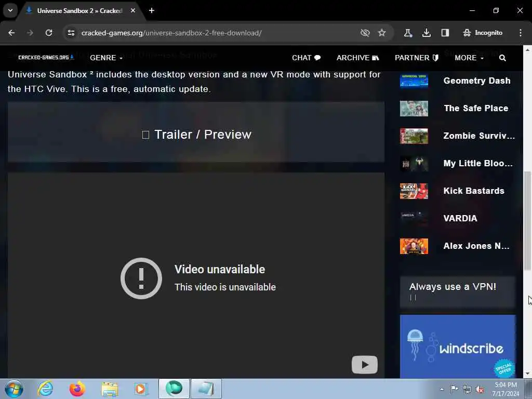Click the Windscribe VPN banner
532x399 pixels.
coord(457,346)
